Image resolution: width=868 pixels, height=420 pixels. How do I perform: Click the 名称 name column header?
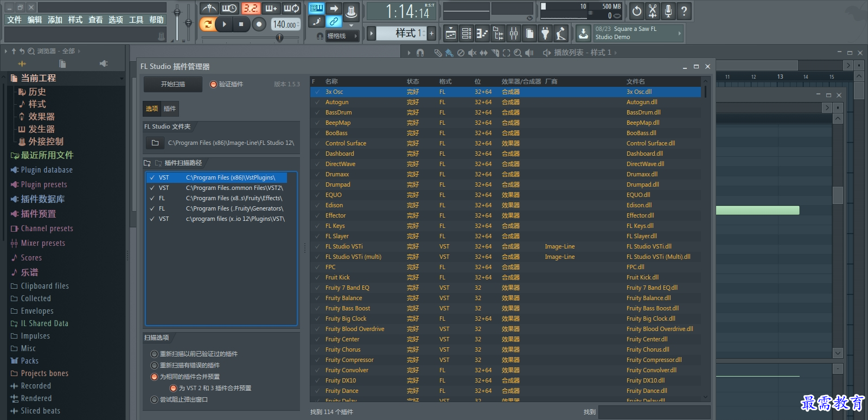[x=331, y=81]
